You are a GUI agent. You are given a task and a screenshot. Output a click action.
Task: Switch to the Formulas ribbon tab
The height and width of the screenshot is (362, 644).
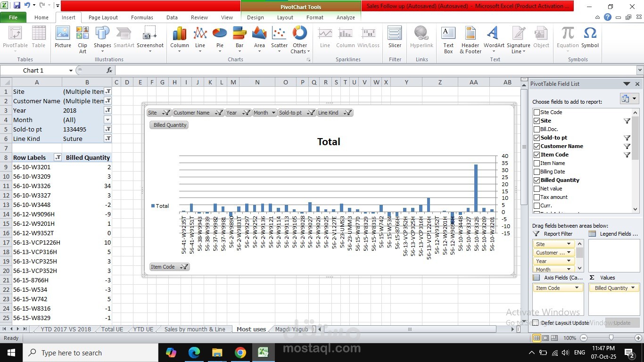tap(142, 17)
